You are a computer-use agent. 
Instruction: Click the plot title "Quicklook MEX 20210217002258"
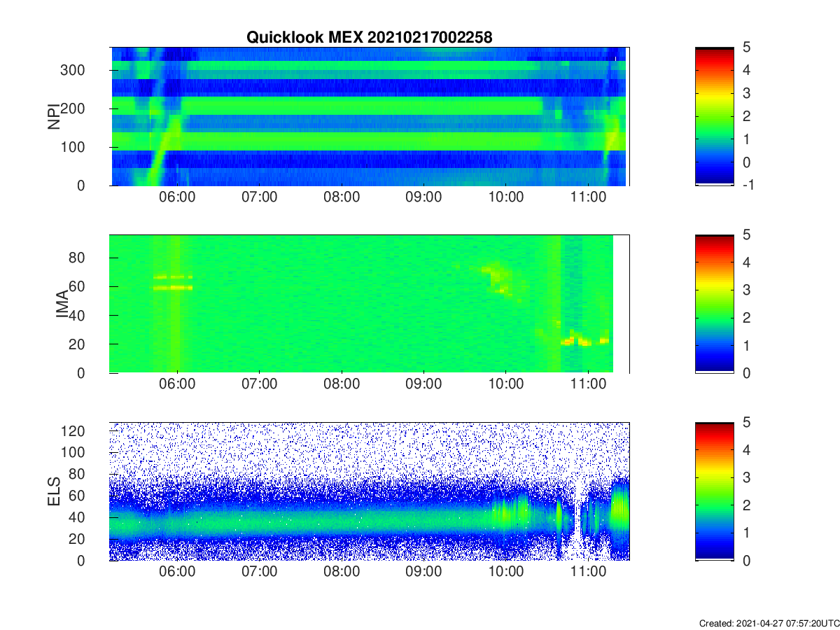coord(369,38)
